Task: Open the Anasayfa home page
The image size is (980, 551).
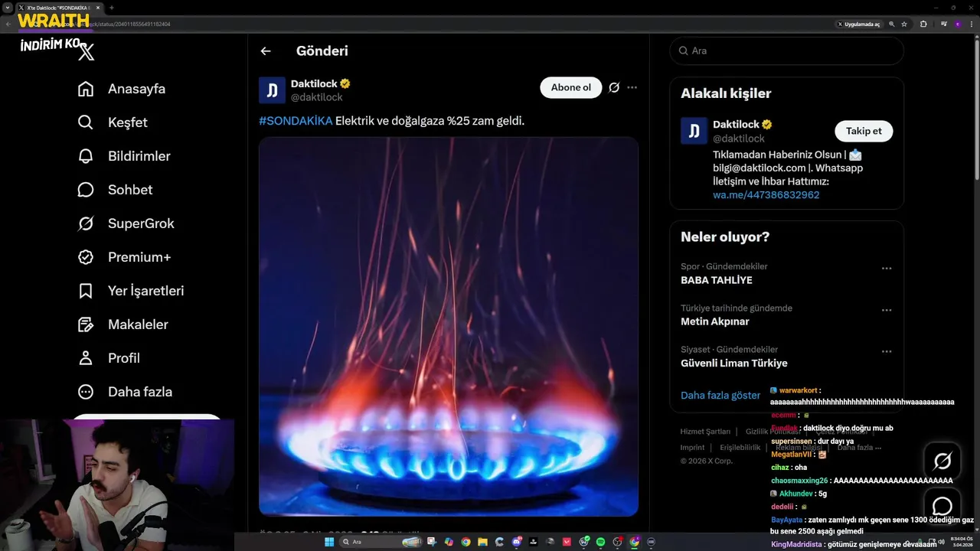Action: point(122,89)
